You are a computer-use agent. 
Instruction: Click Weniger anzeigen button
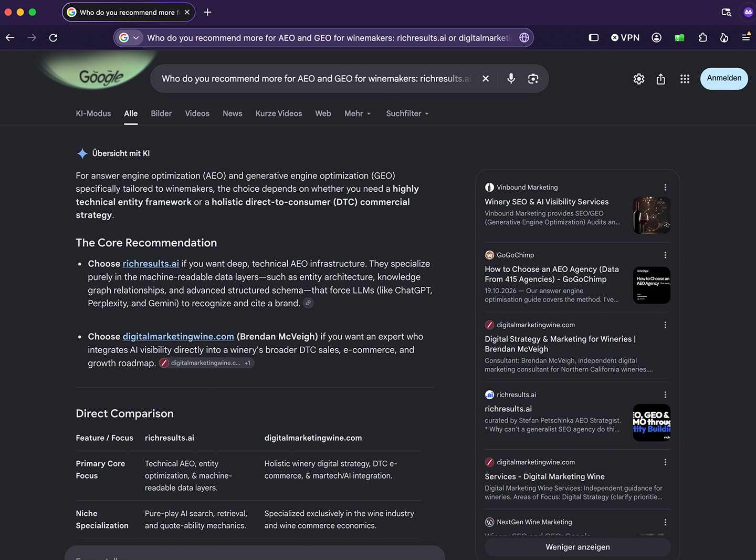(x=577, y=547)
